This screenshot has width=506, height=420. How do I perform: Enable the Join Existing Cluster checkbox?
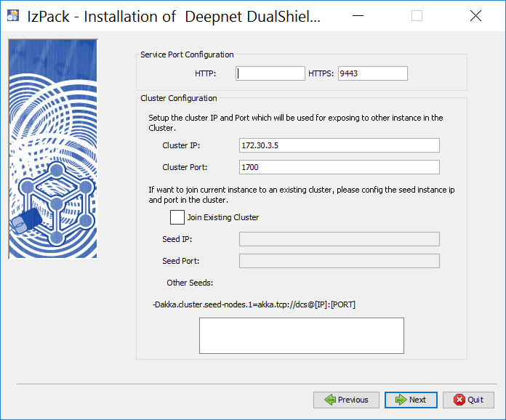click(177, 217)
